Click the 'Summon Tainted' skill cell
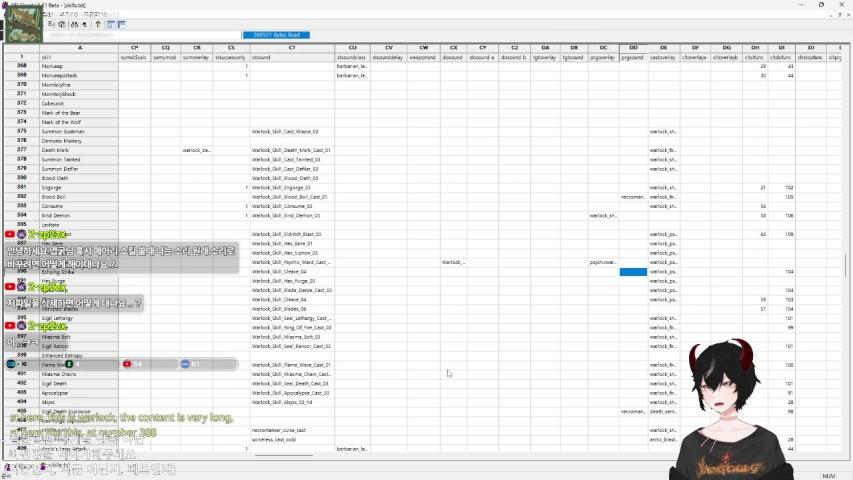Screen dimensions: 853x480 pyautogui.click(x=79, y=159)
